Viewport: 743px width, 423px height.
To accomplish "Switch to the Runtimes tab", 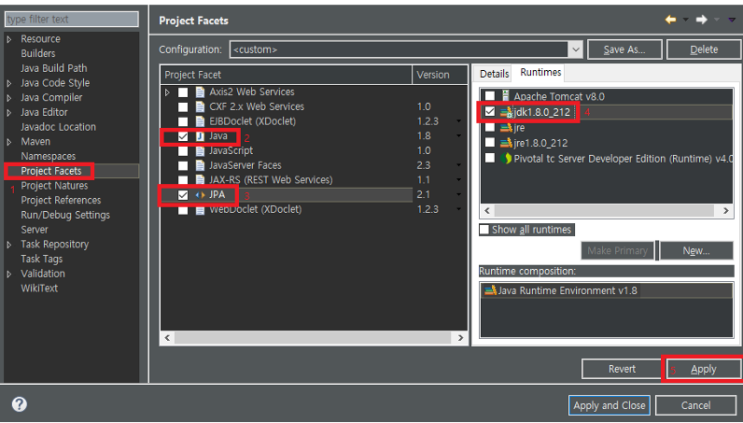I will (541, 72).
